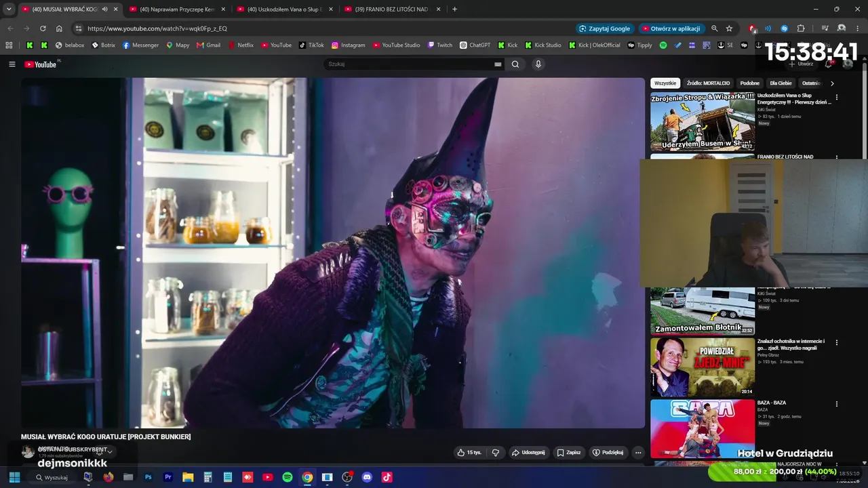View site information icon in address bar
The height and width of the screenshot is (488, 868).
(x=78, y=28)
